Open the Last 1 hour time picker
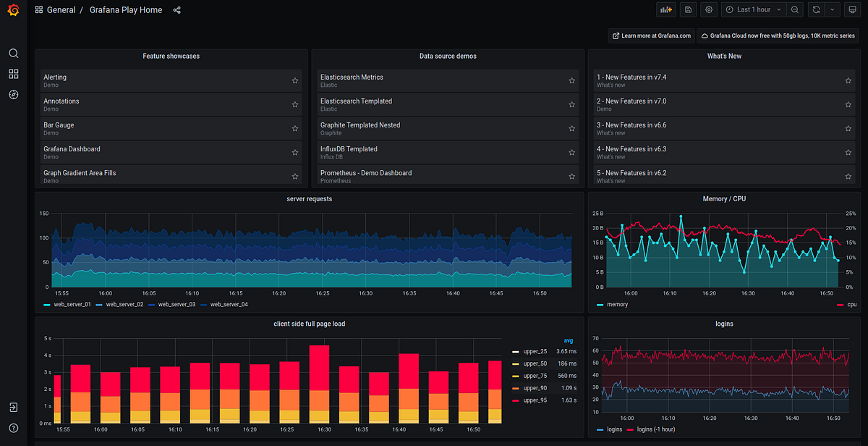 [752, 9]
